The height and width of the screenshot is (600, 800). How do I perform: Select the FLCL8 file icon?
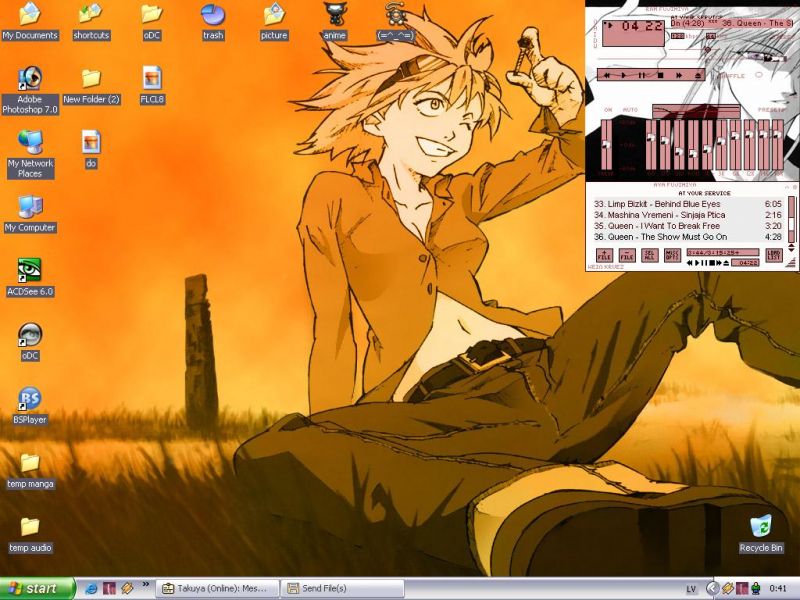152,86
